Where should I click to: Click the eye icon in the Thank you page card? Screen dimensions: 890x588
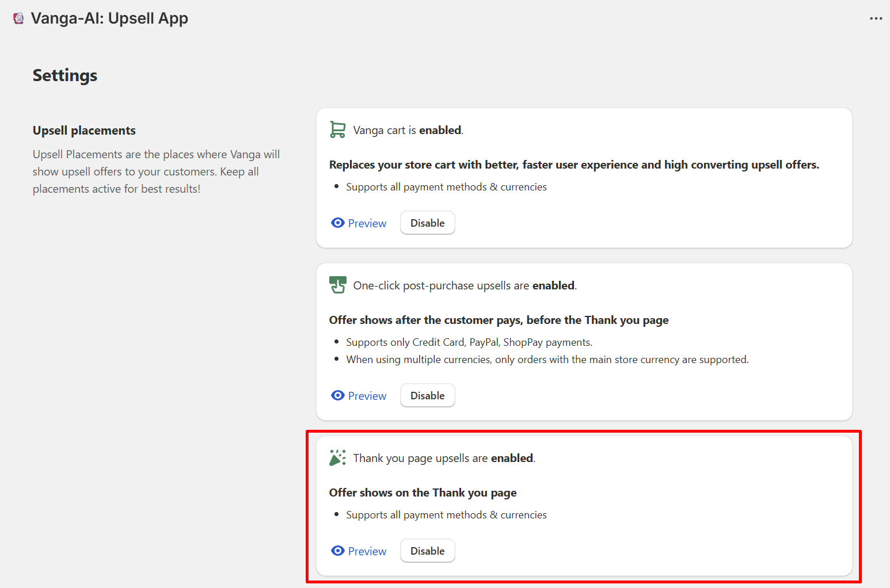338,551
